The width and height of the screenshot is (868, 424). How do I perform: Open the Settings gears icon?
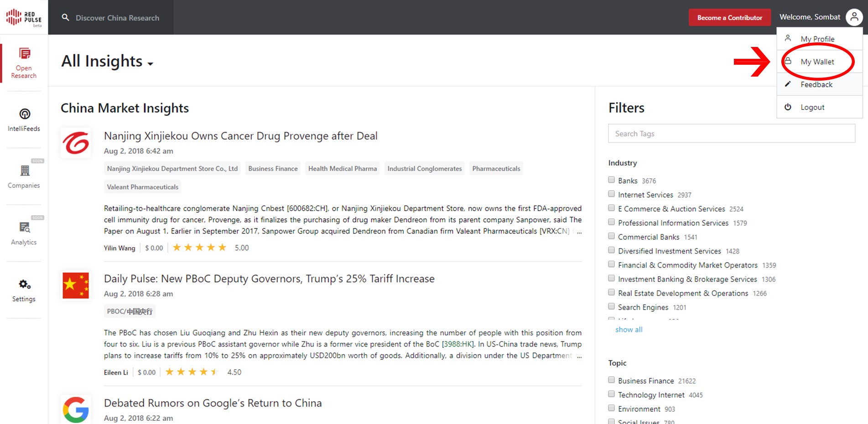pyautogui.click(x=25, y=284)
